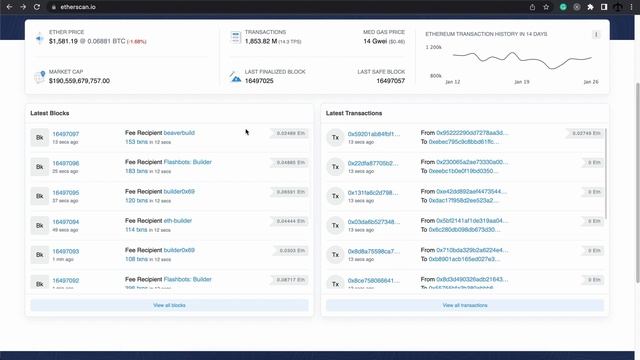The image size is (640, 360).
Task: Bookmark the page with star icon
Action: point(546,7)
